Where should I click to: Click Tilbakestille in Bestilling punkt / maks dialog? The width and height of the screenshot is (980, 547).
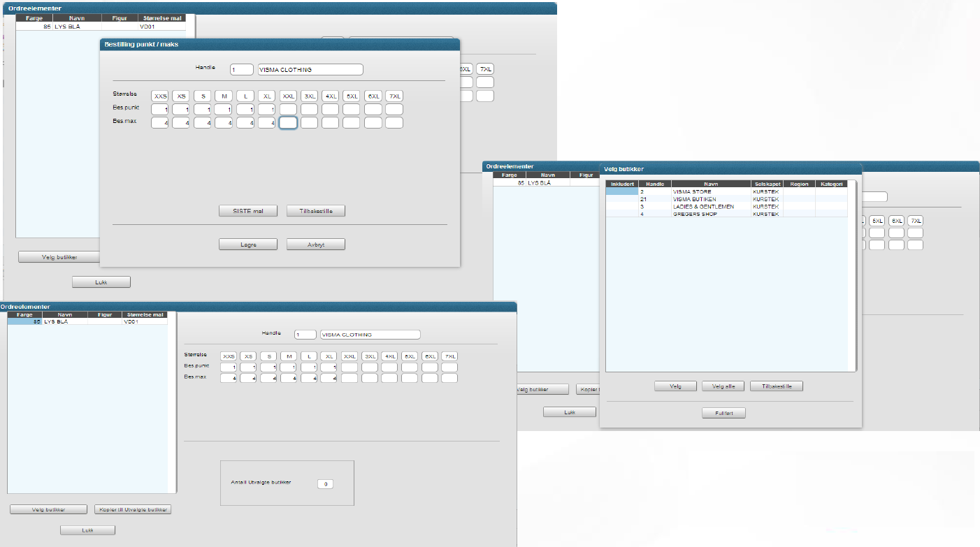pos(316,211)
